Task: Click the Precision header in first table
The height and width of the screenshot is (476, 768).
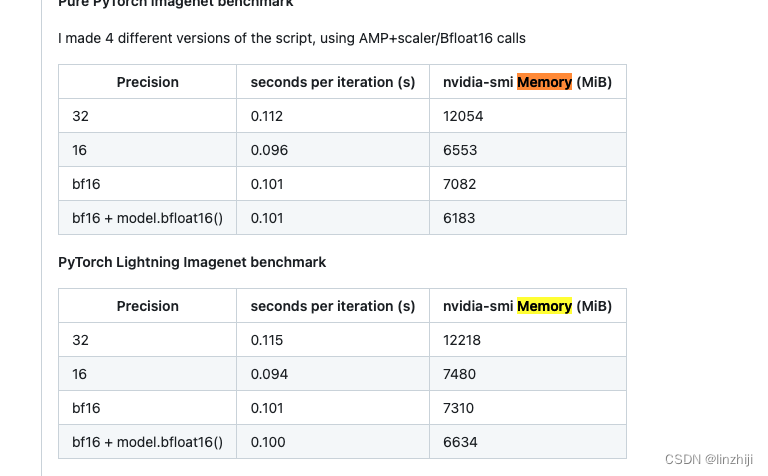Action: click(147, 82)
